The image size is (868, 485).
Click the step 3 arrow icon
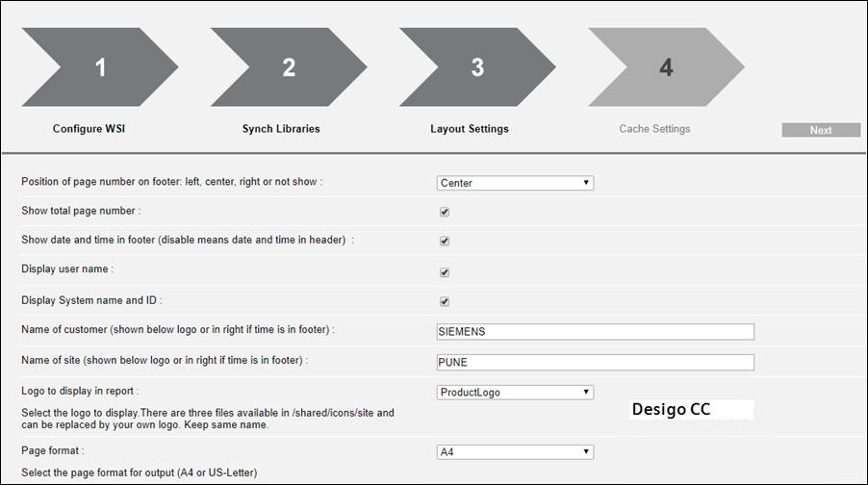coord(475,66)
